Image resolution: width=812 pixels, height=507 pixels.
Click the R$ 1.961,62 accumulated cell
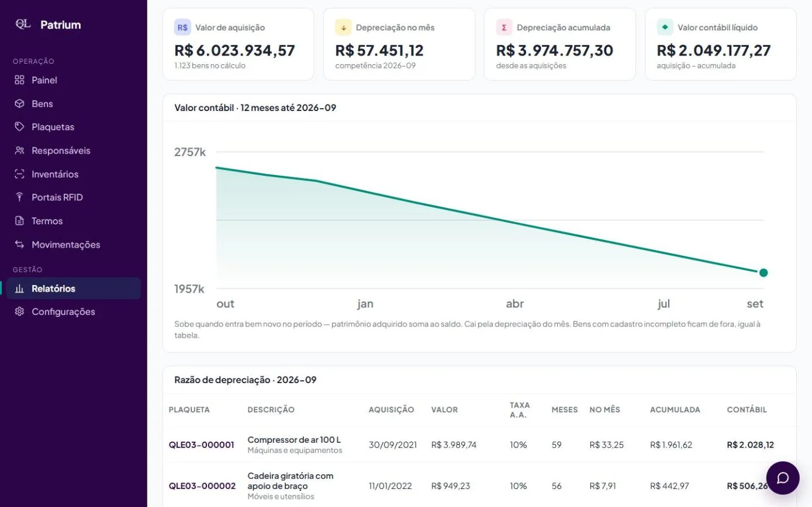tap(671, 445)
